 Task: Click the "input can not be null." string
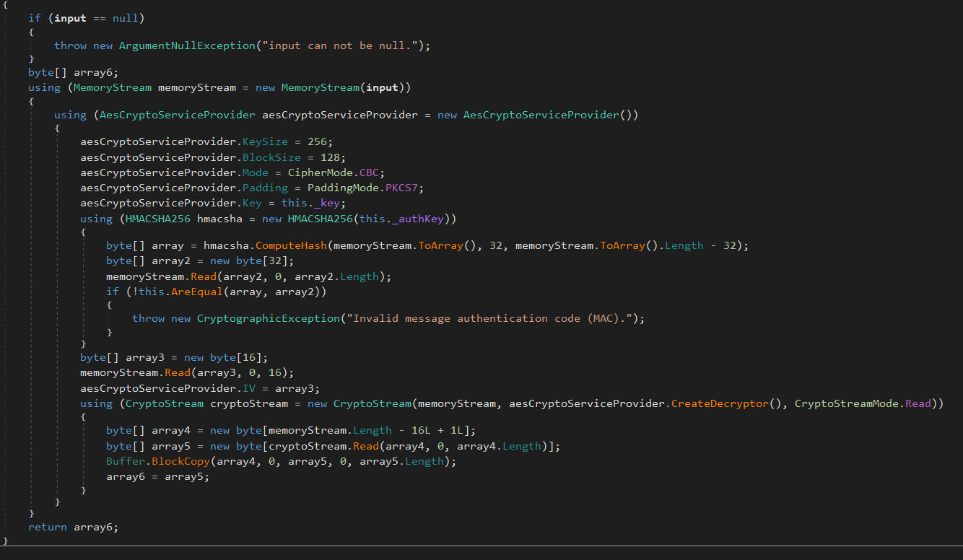[343, 45]
